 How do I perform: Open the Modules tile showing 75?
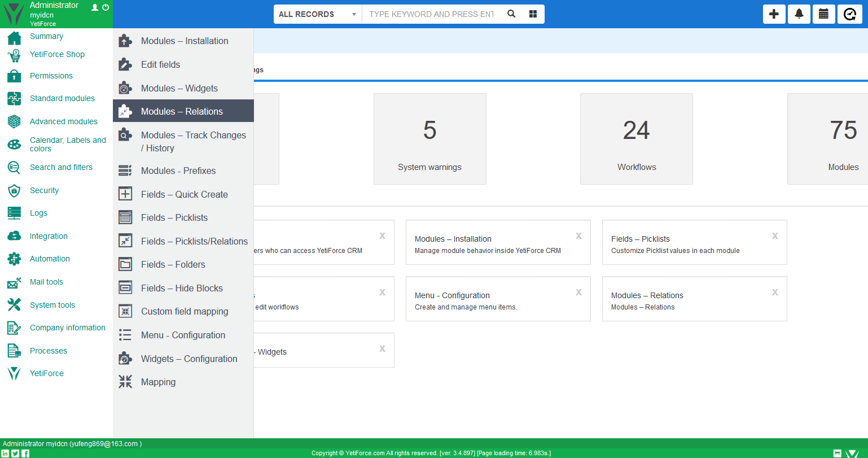coord(828,139)
